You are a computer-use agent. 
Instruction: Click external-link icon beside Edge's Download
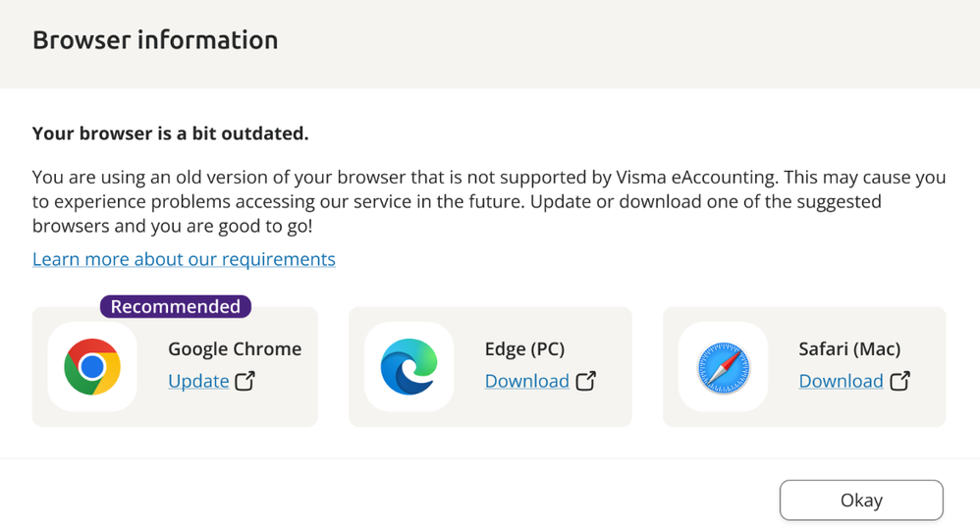586,381
